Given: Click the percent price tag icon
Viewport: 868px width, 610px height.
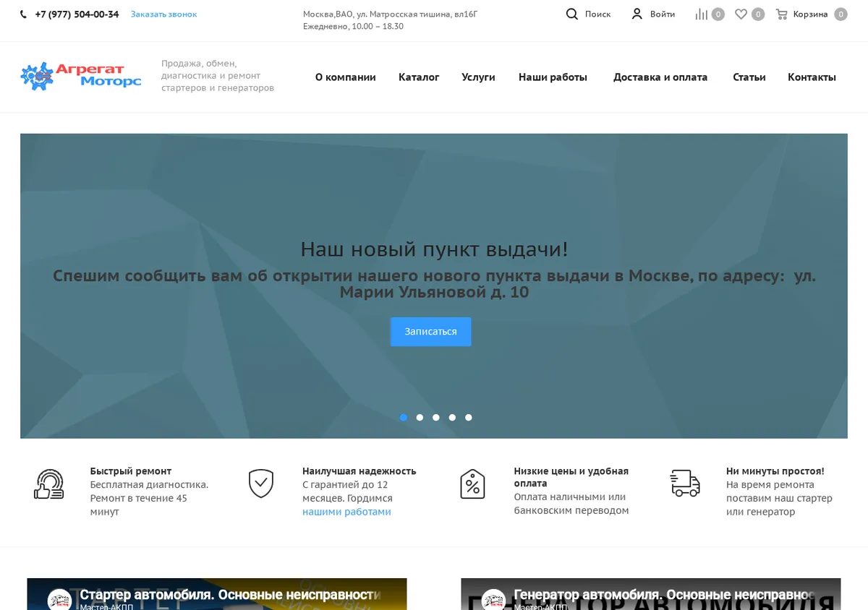Looking at the screenshot, I should click(472, 484).
